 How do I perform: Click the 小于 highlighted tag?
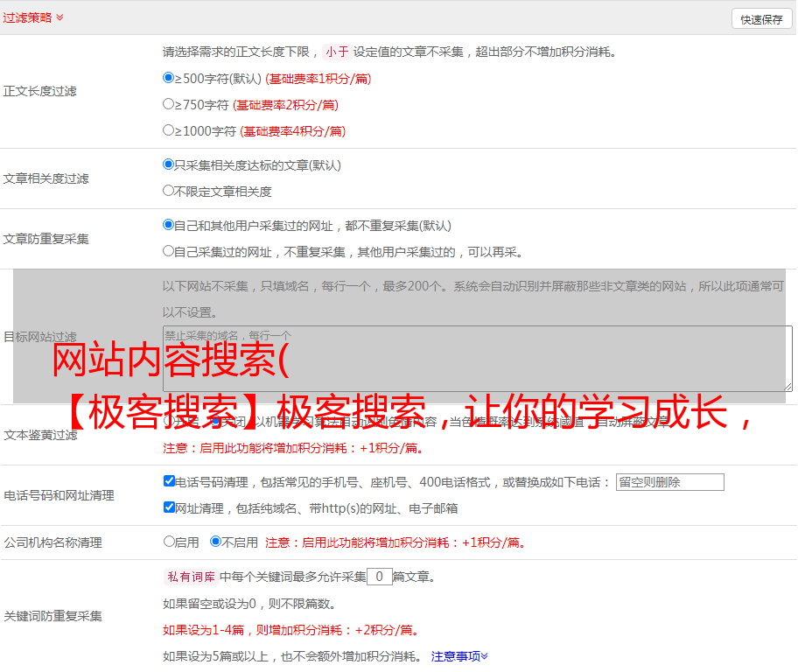(x=337, y=52)
